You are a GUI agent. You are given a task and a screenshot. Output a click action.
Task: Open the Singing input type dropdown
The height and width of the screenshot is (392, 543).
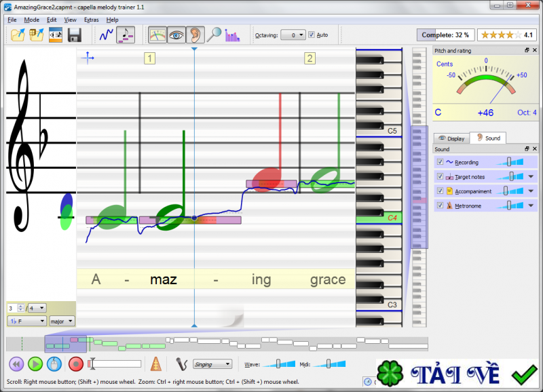(212, 364)
